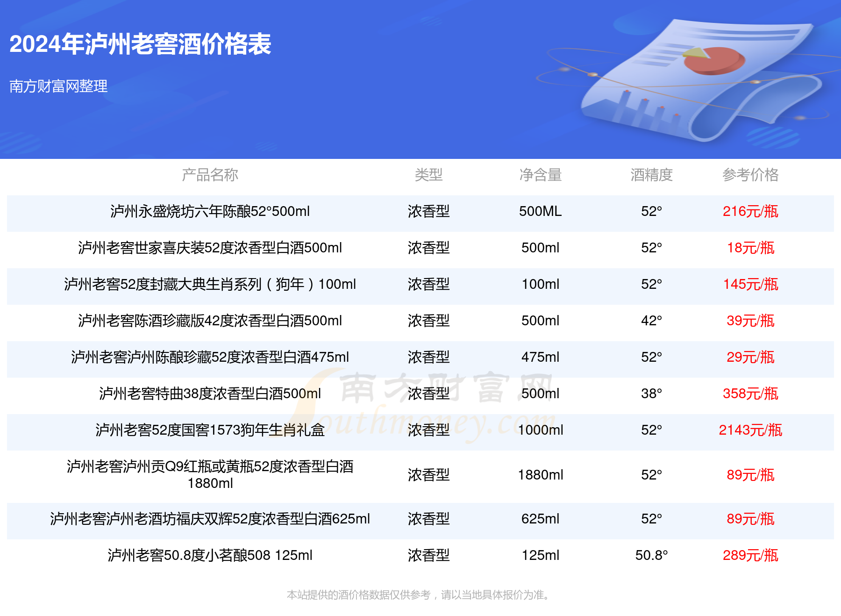Click the 1000ml volume cell
841x616 pixels.
point(541,430)
